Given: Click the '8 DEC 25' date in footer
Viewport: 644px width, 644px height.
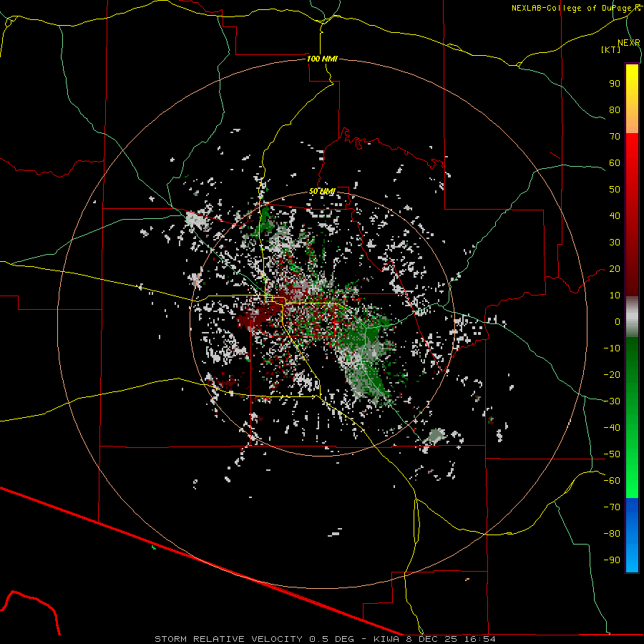Looking at the screenshot, I should pos(431,639).
